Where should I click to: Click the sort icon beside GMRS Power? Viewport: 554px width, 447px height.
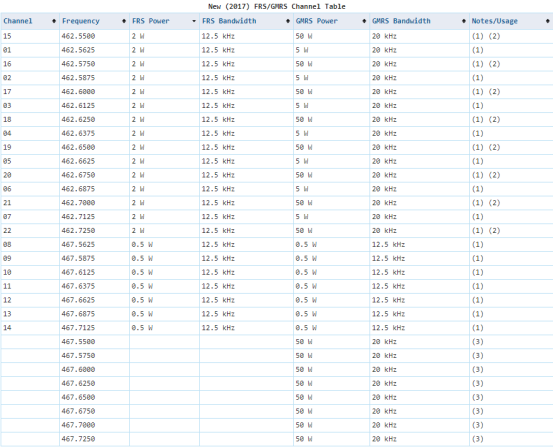click(x=364, y=21)
